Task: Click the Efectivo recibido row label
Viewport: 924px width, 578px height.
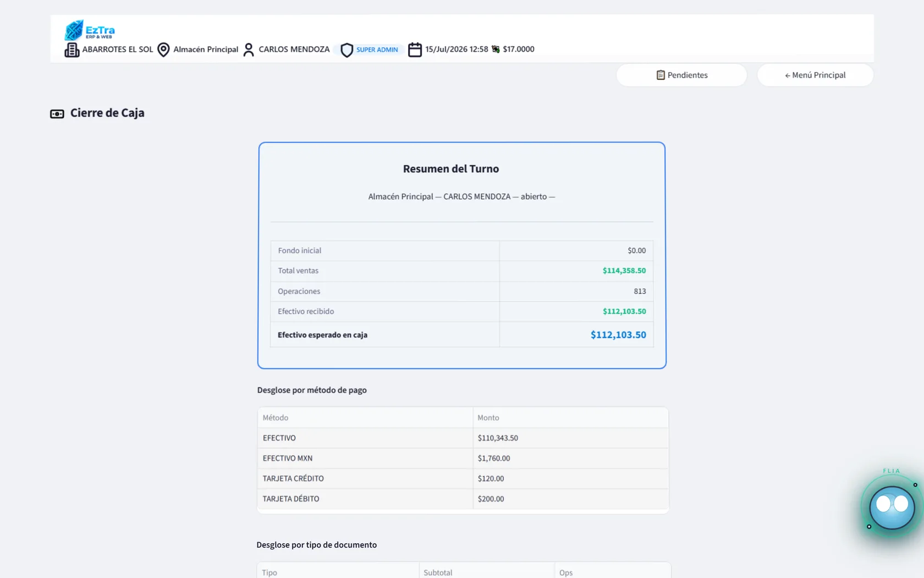Action: click(306, 312)
